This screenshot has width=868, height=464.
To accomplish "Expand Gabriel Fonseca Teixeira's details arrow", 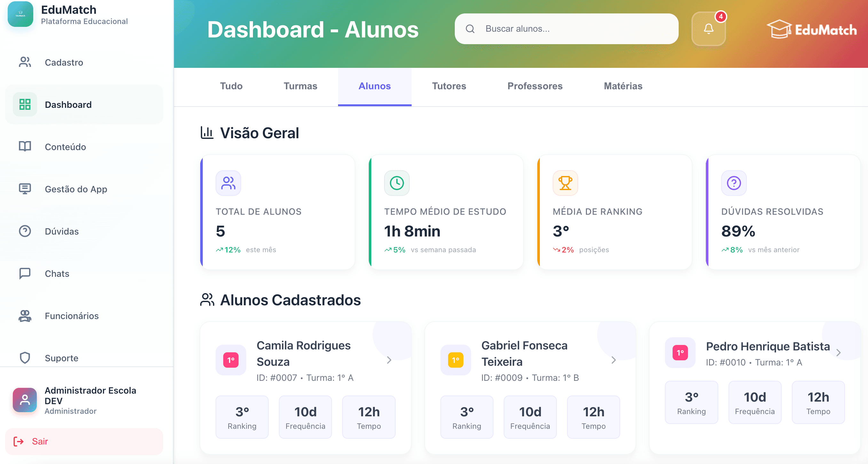I will tap(613, 360).
